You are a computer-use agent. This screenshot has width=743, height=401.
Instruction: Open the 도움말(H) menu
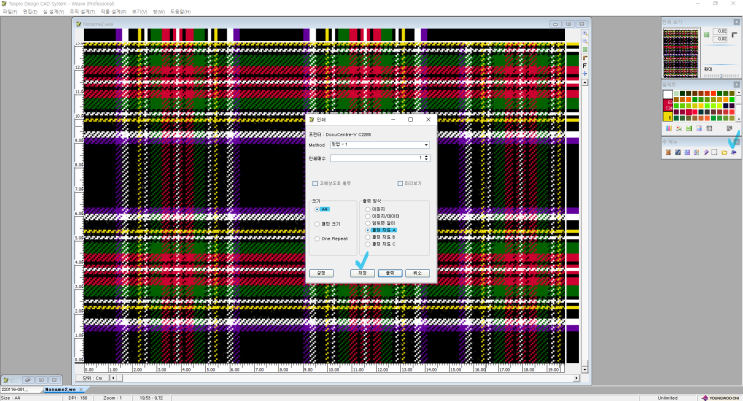181,12
